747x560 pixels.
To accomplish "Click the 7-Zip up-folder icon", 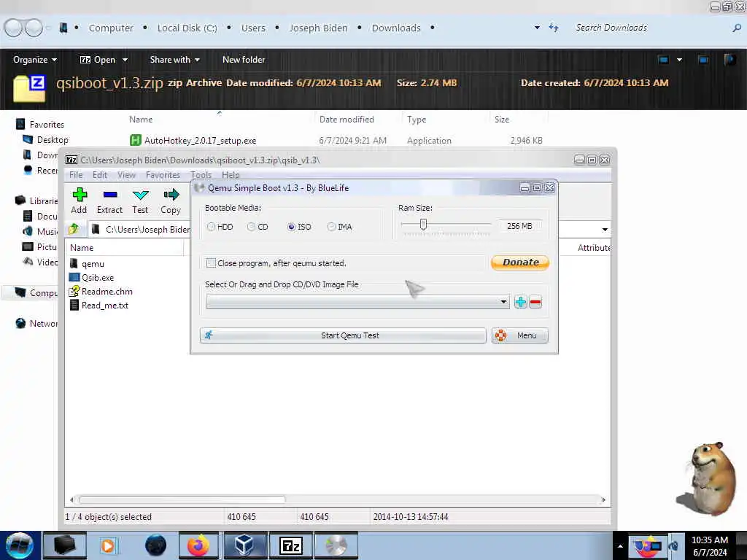I will click(x=74, y=229).
